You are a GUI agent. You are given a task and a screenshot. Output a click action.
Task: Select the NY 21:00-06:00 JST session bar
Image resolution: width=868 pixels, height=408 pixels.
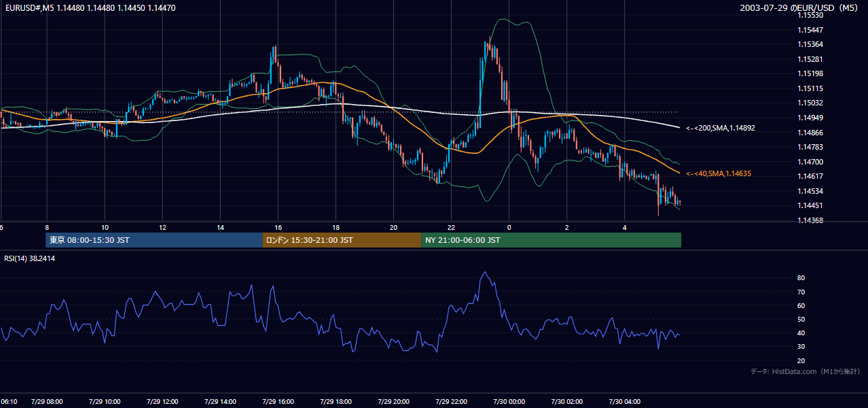(551, 240)
